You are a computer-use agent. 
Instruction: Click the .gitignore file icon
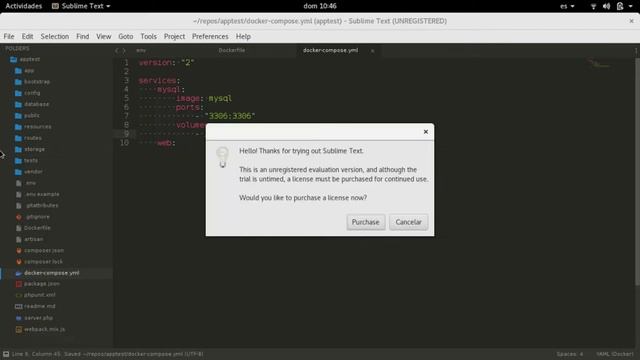coord(19,217)
